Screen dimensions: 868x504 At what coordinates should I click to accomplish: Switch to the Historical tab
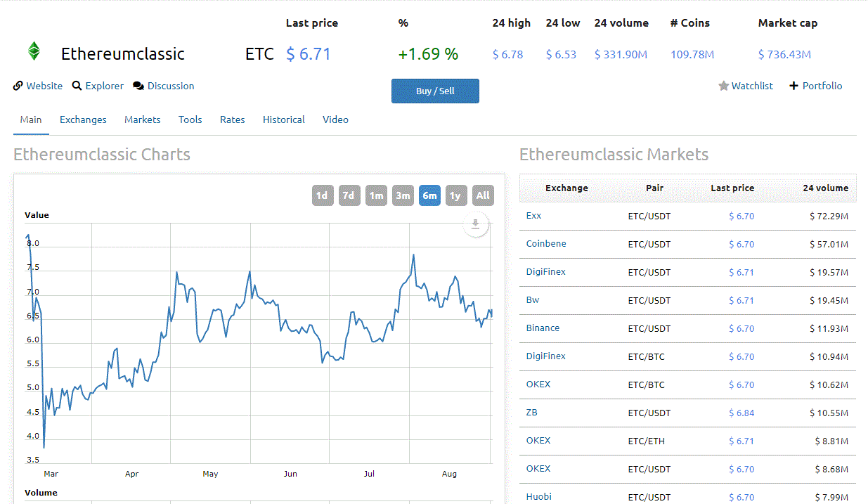pos(284,119)
